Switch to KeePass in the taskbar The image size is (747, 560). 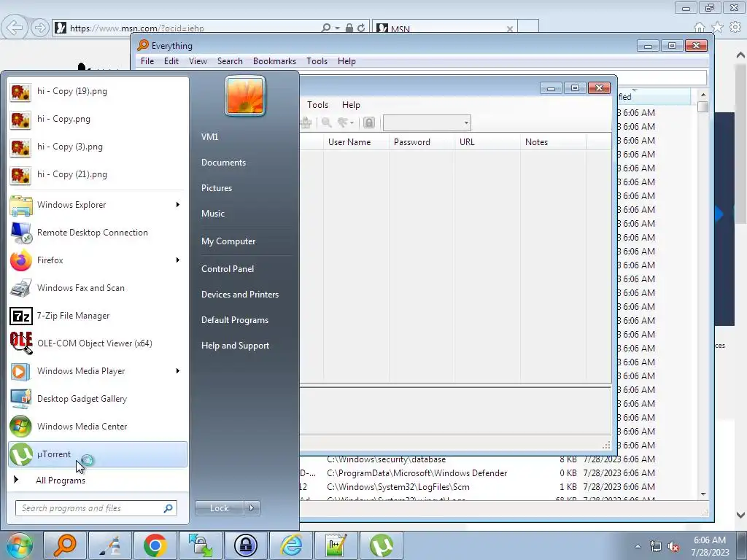click(x=246, y=545)
